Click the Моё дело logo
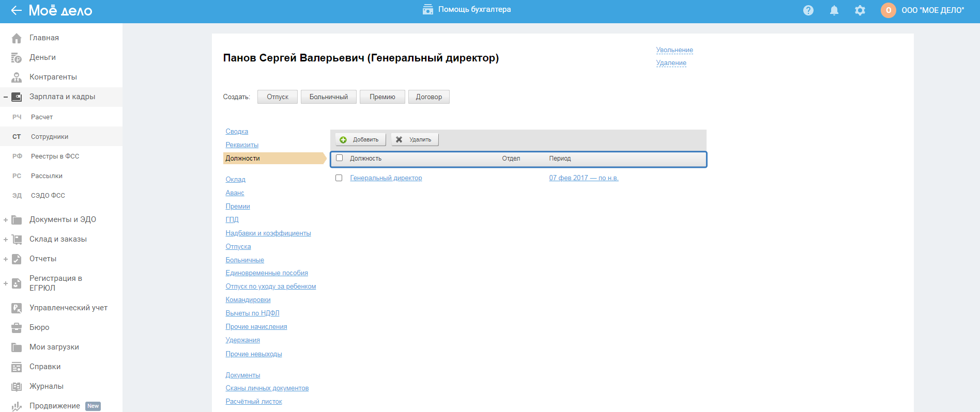Viewport: 980px width, 412px height. pos(60,10)
